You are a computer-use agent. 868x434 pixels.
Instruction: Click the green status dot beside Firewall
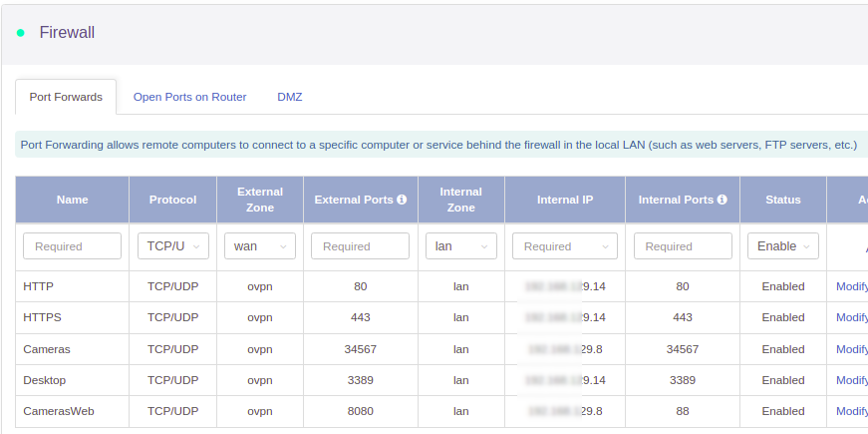21,33
